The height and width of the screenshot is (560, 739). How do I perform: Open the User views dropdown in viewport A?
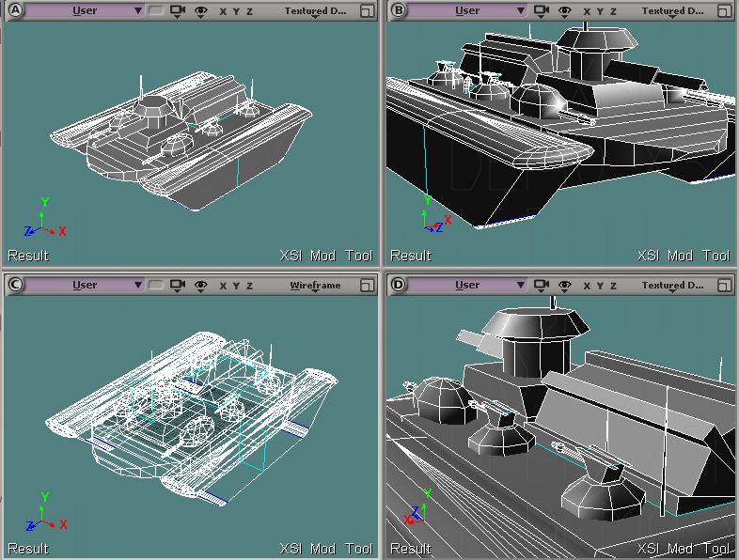pyautogui.click(x=85, y=10)
